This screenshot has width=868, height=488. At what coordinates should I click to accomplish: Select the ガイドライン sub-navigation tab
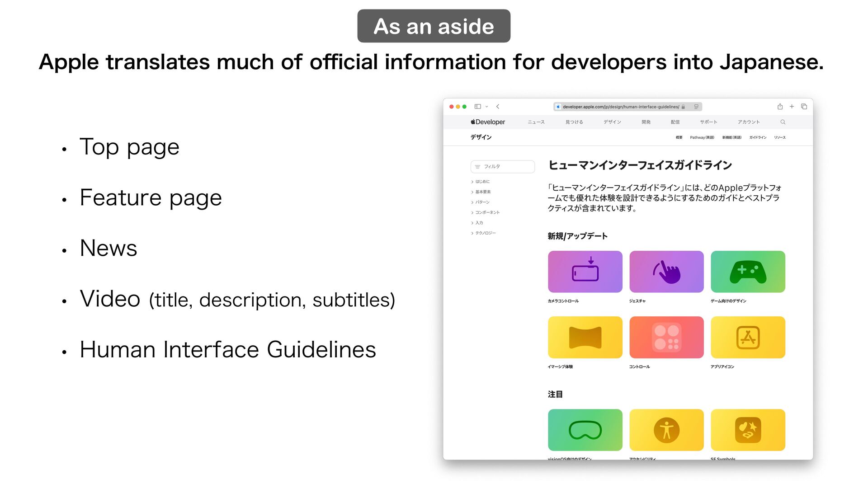point(758,137)
